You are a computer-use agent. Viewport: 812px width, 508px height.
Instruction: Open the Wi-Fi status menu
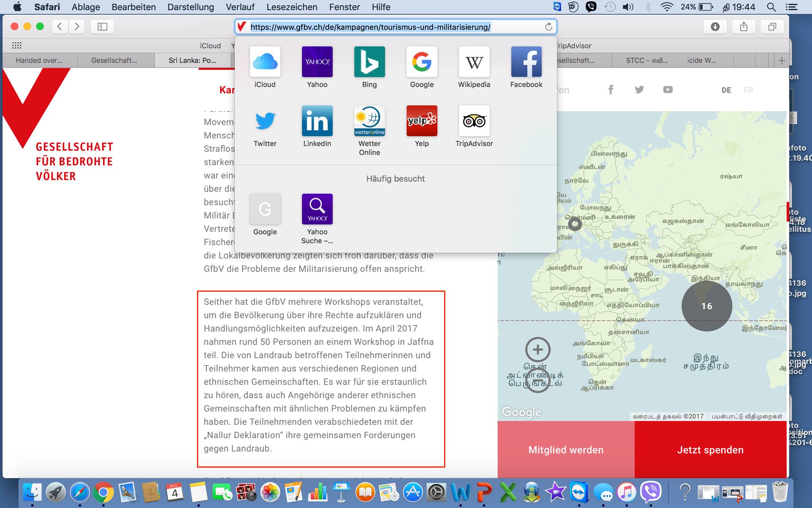click(667, 7)
